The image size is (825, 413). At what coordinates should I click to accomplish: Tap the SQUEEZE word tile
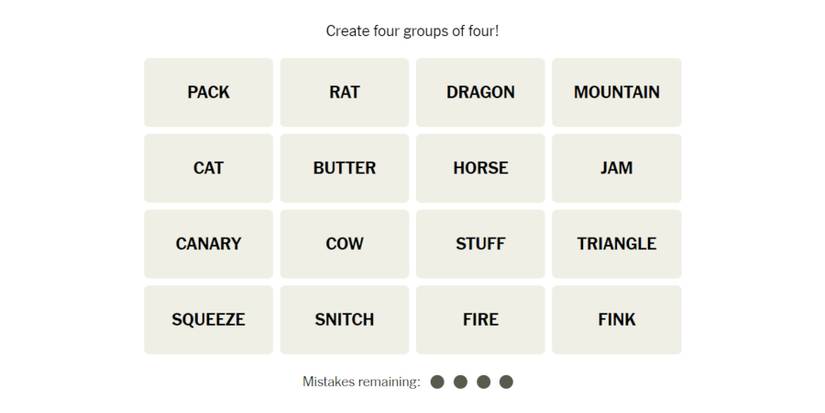(x=208, y=320)
